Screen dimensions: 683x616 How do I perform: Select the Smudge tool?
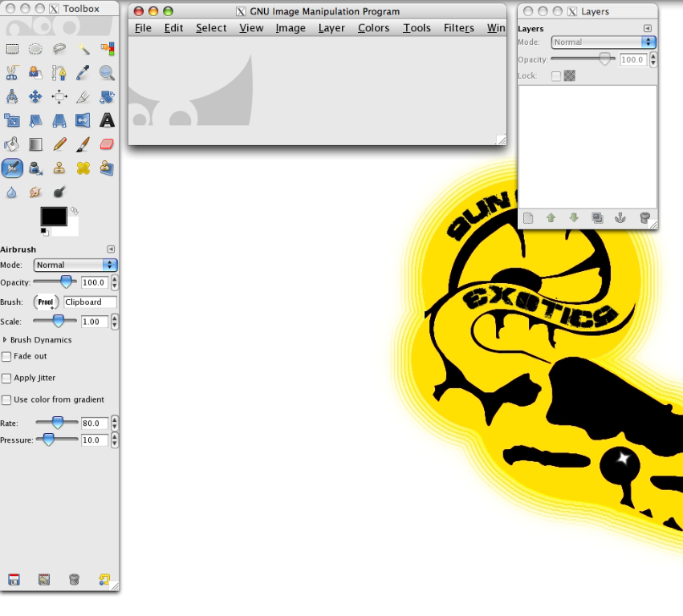36,192
